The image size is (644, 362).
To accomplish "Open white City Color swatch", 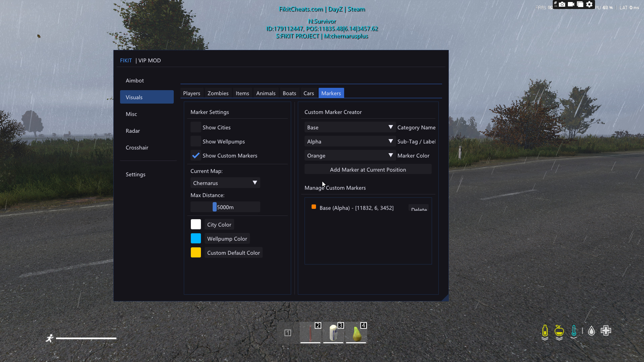I will (x=196, y=224).
